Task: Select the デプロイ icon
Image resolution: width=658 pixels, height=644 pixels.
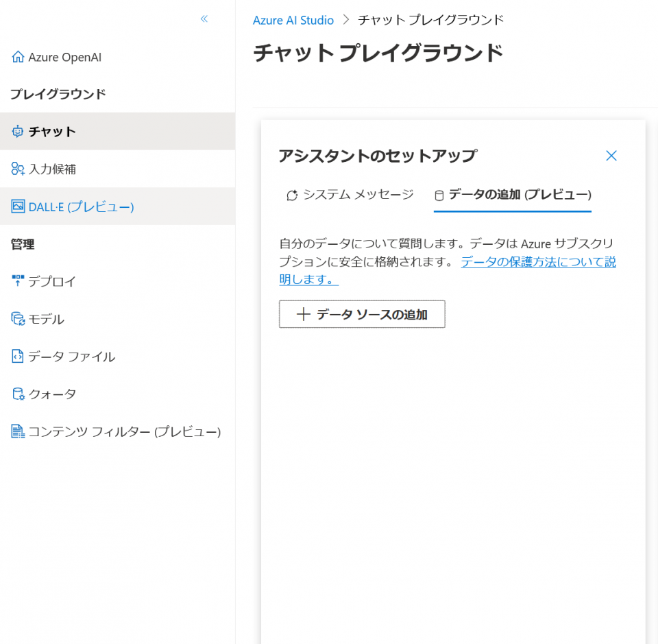Action: tap(19, 281)
